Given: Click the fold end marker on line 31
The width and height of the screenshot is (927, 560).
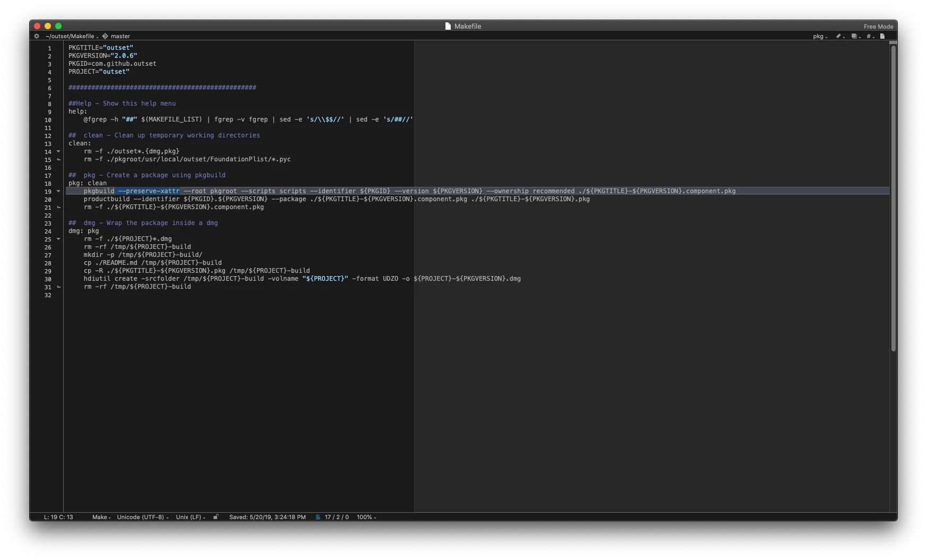Looking at the screenshot, I should tap(58, 287).
